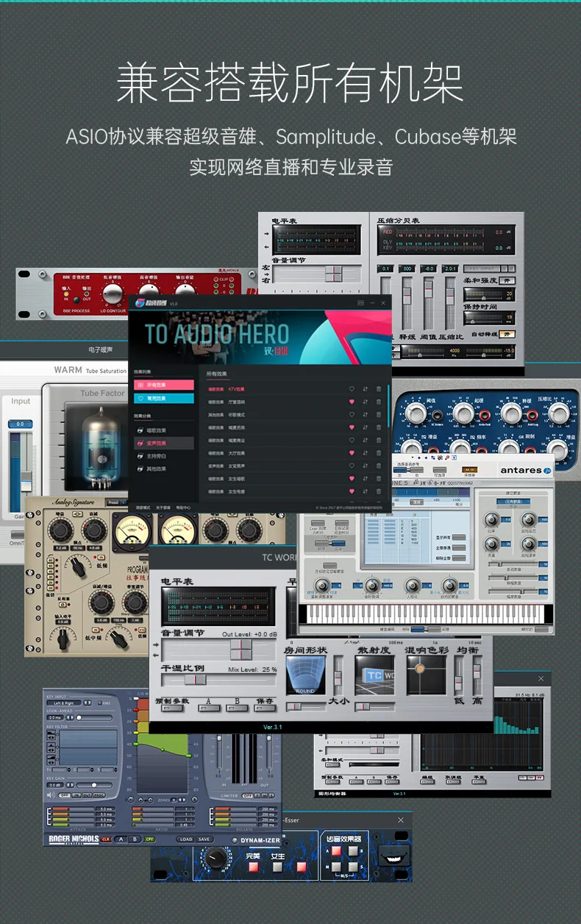Toggle heart on 听歌模式 row
The height and width of the screenshot is (924, 581).
pyautogui.click(x=352, y=414)
